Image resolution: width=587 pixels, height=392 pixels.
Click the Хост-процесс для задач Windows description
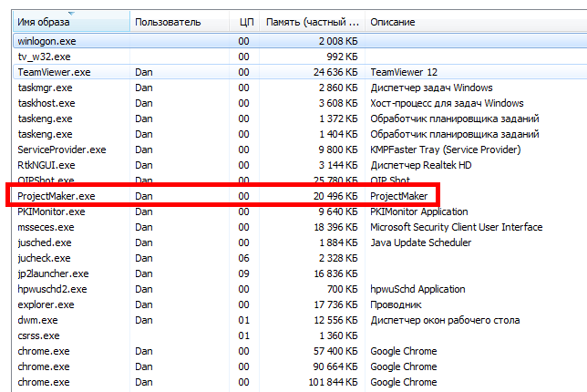pyautogui.click(x=447, y=103)
